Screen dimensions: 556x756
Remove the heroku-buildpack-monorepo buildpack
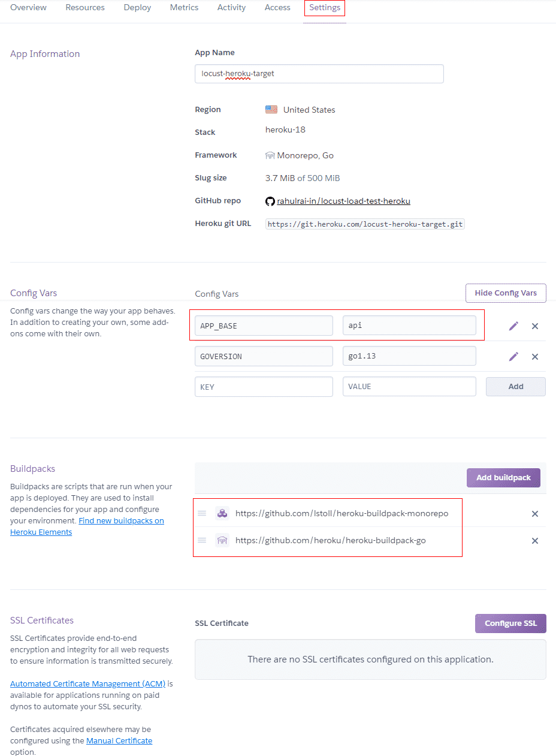pyautogui.click(x=535, y=514)
